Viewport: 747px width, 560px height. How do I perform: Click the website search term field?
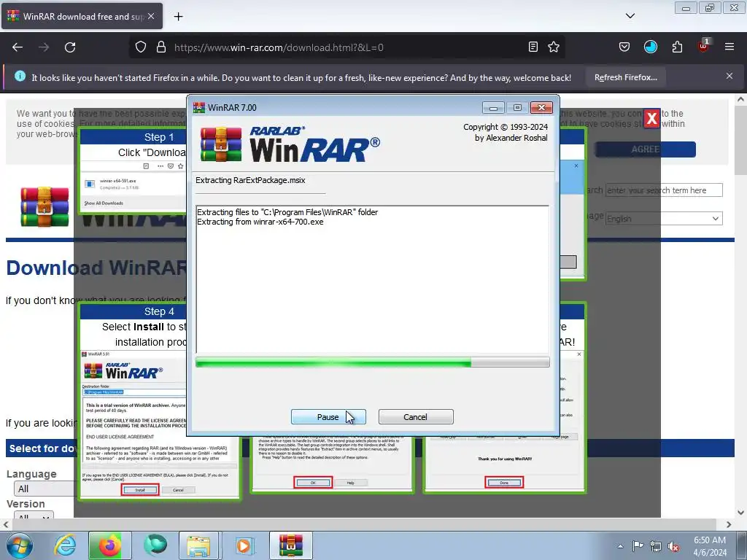pos(664,190)
